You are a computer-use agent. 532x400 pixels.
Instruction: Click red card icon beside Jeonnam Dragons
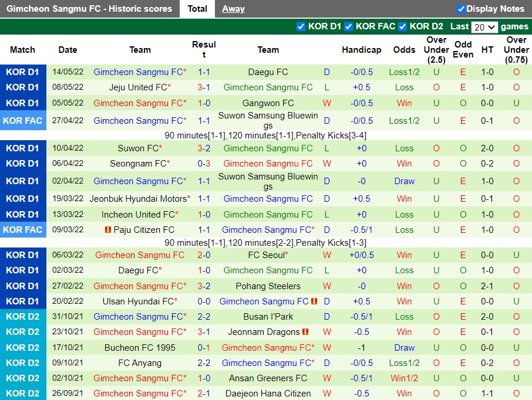pos(305,332)
